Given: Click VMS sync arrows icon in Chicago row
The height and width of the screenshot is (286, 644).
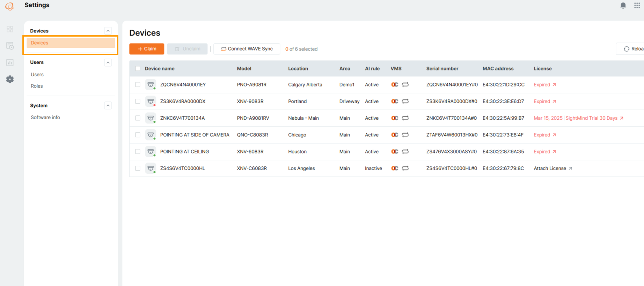Looking at the screenshot, I should pyautogui.click(x=405, y=135).
